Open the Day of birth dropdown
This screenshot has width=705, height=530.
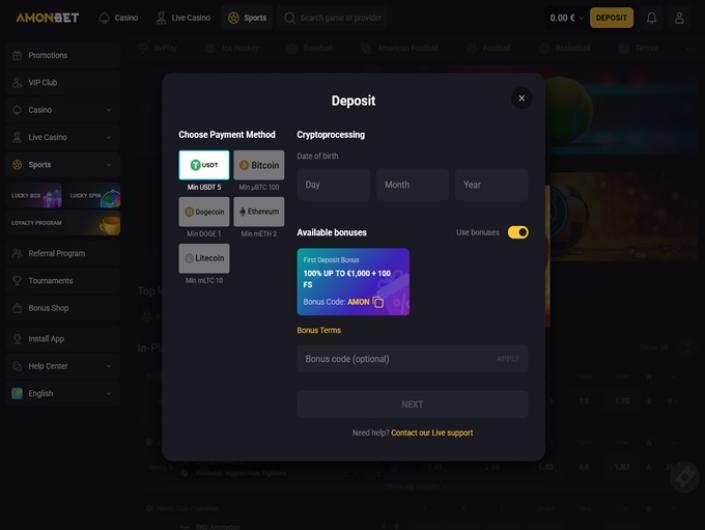point(333,185)
